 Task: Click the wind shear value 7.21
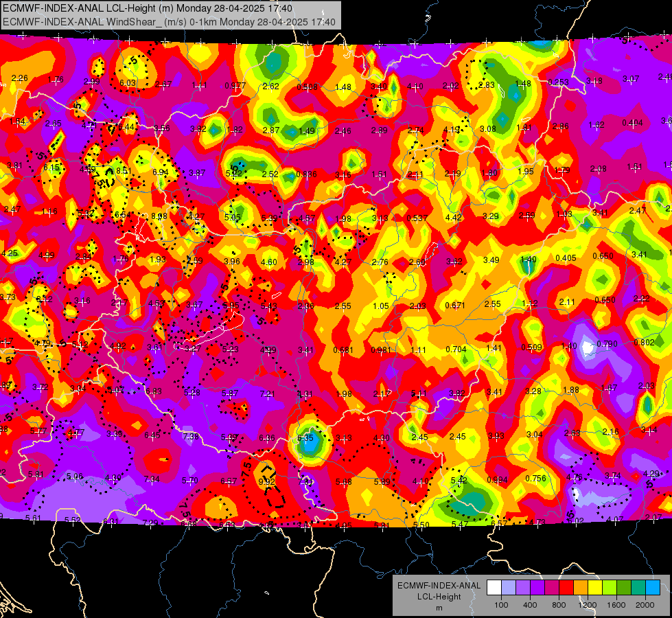(x=268, y=393)
